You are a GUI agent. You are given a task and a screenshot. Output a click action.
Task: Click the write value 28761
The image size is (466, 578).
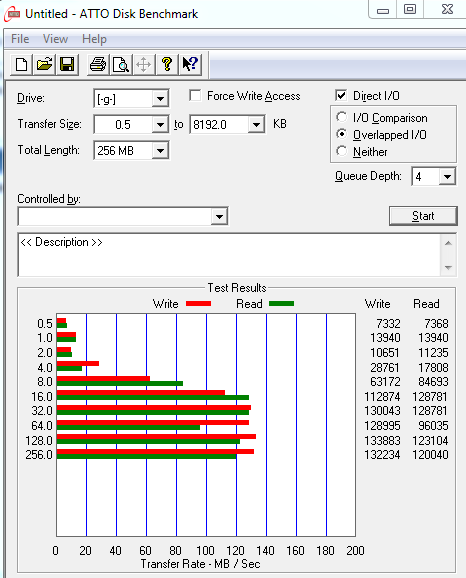coord(385,368)
